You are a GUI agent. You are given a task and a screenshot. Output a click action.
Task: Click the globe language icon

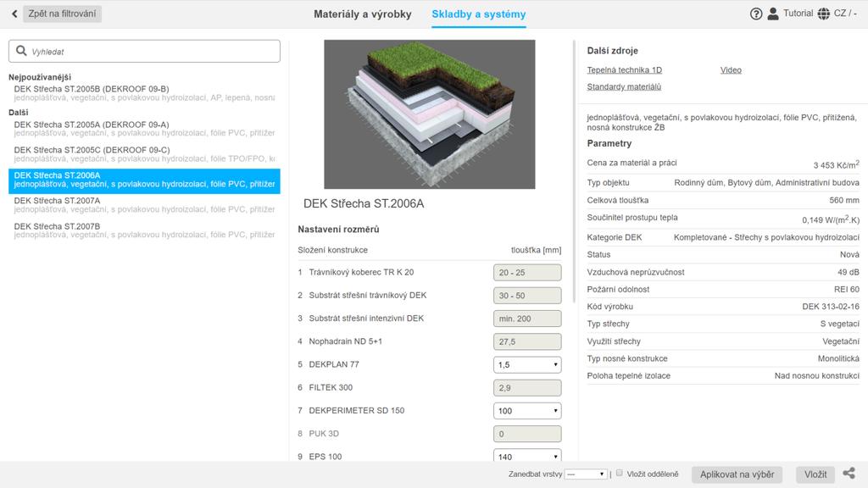click(x=824, y=14)
